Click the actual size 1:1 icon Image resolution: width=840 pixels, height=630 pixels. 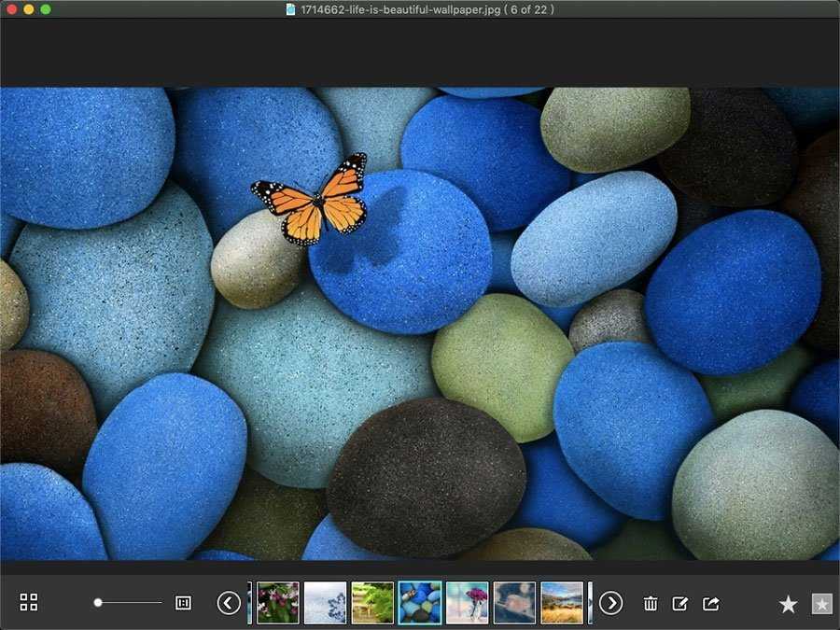pyautogui.click(x=183, y=603)
